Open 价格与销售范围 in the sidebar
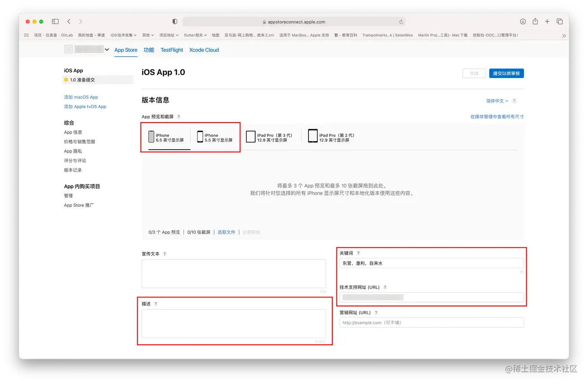588x384 pixels. (79, 142)
